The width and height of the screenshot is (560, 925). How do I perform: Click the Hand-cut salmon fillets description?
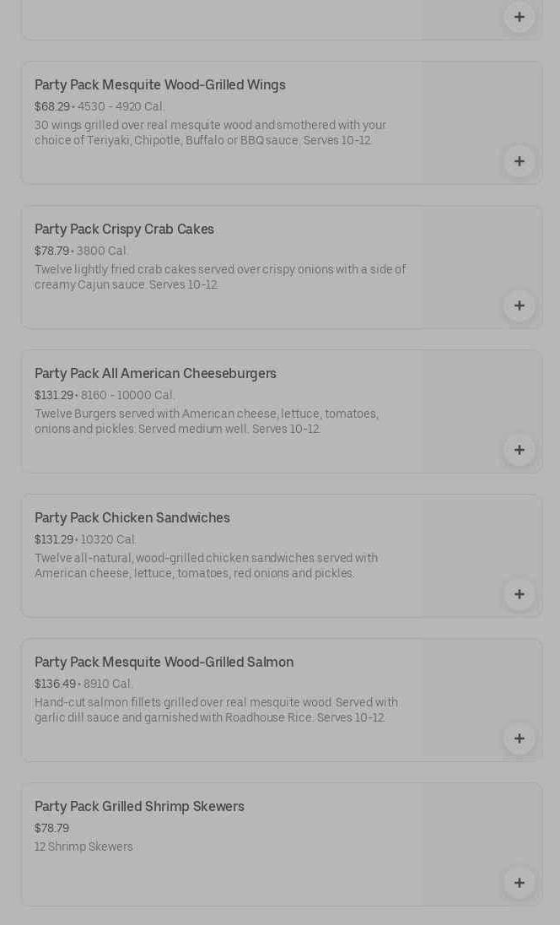point(216,711)
